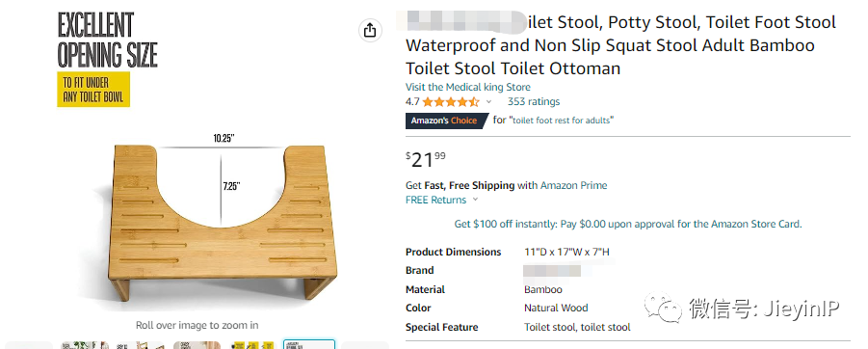Select the yellow labels thumbnail image
868x349 pixels.
pos(252,344)
